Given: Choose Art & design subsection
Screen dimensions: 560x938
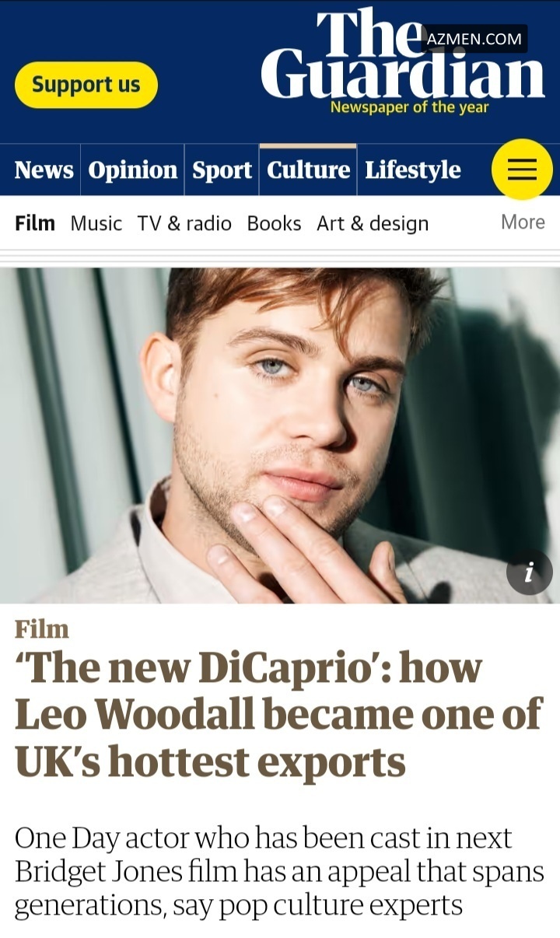Looking at the screenshot, I should tap(373, 223).
